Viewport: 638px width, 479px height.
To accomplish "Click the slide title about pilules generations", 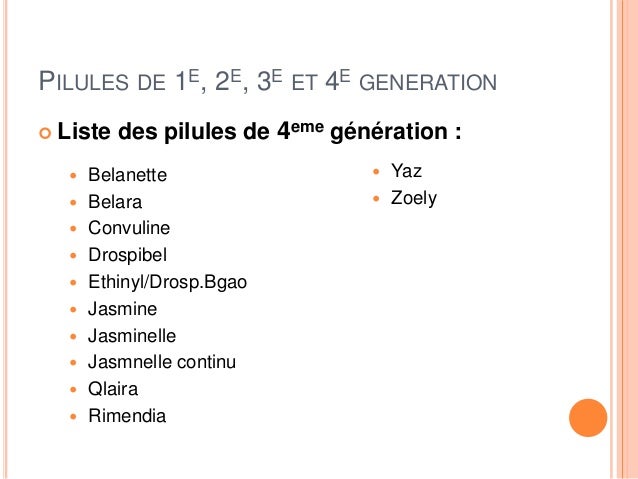I will point(266,80).
